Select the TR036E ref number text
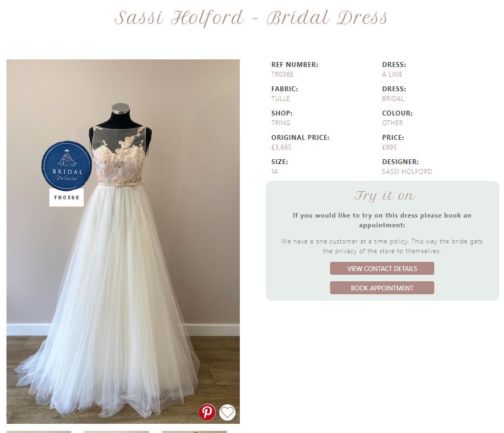This screenshot has width=504, height=433. pos(282,75)
